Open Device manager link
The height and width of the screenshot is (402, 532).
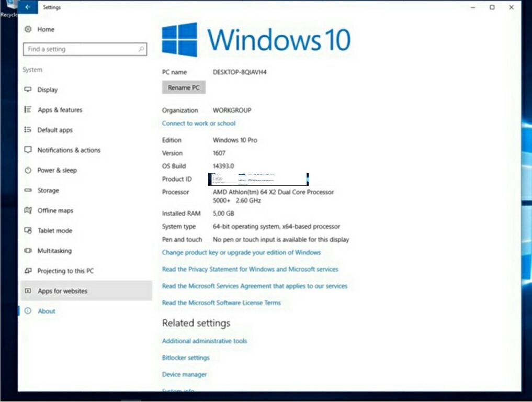coord(184,374)
